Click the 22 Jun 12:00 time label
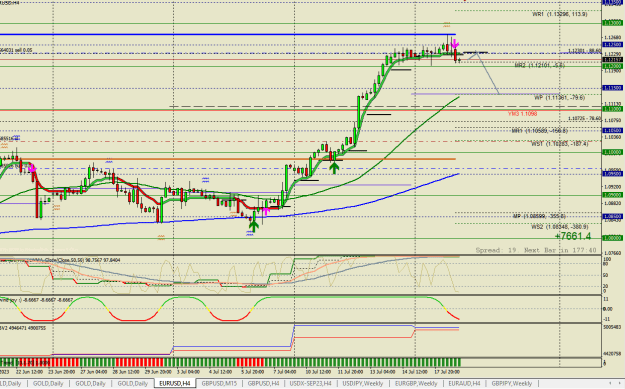 29,372
